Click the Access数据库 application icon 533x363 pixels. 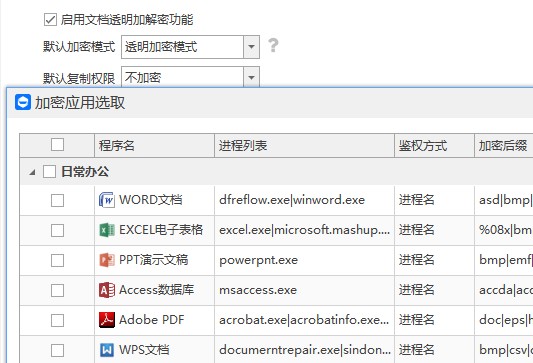click(x=107, y=290)
